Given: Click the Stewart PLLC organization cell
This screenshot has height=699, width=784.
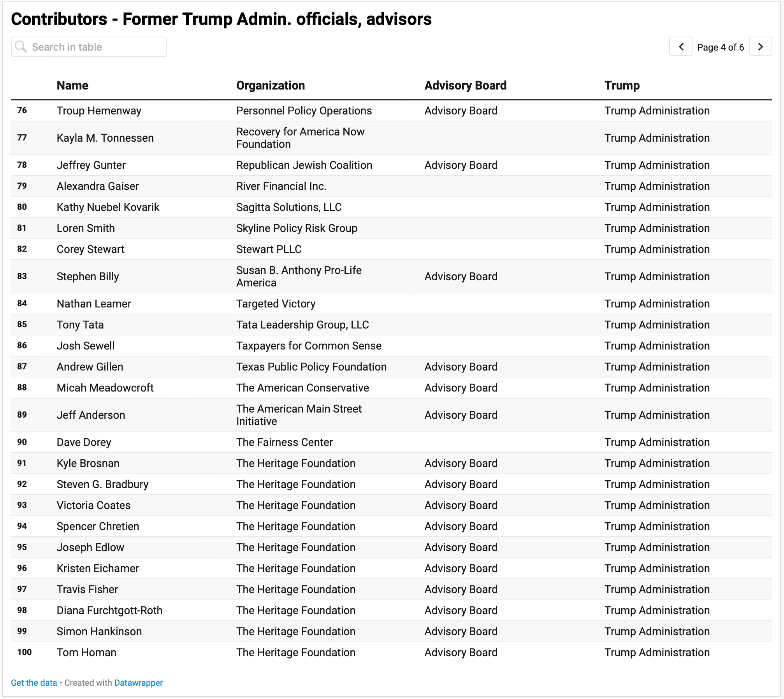Looking at the screenshot, I should pos(269,249).
